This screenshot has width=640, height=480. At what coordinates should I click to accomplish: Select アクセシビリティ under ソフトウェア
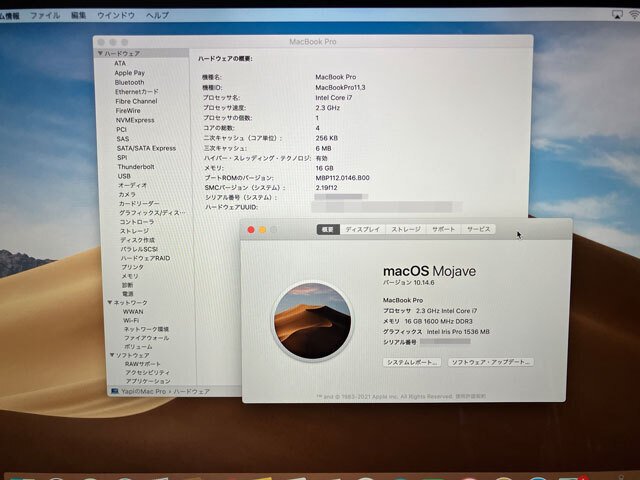click(x=148, y=373)
